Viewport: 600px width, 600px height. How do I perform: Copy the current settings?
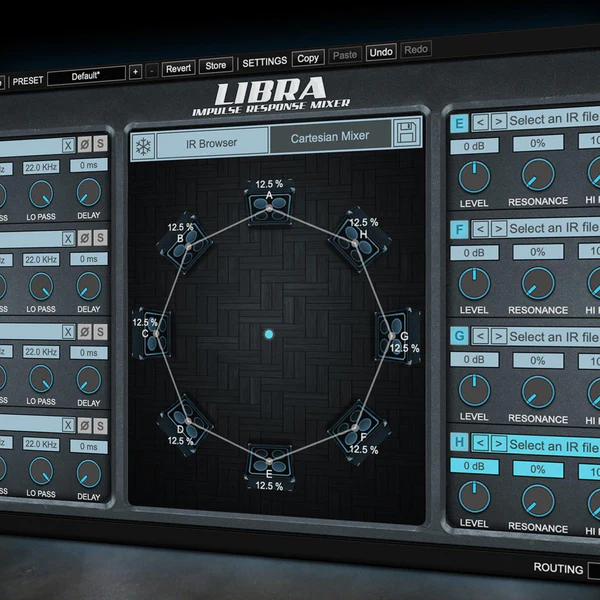point(308,59)
